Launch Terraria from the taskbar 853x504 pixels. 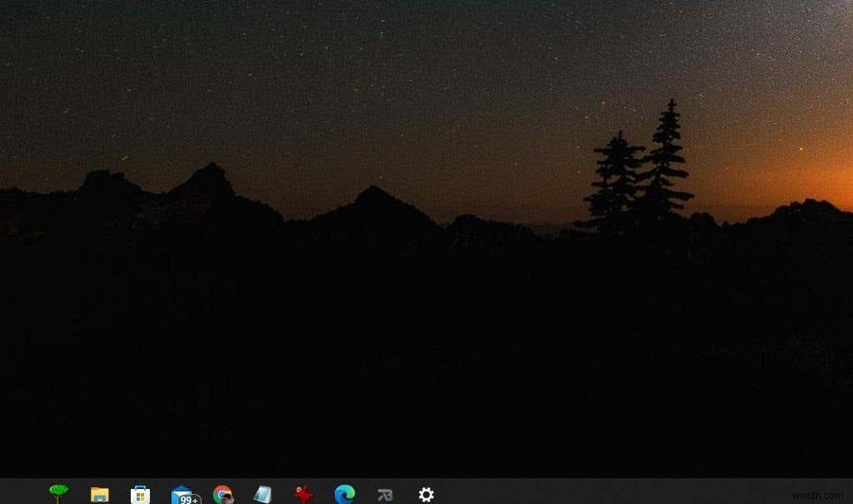[x=58, y=493]
